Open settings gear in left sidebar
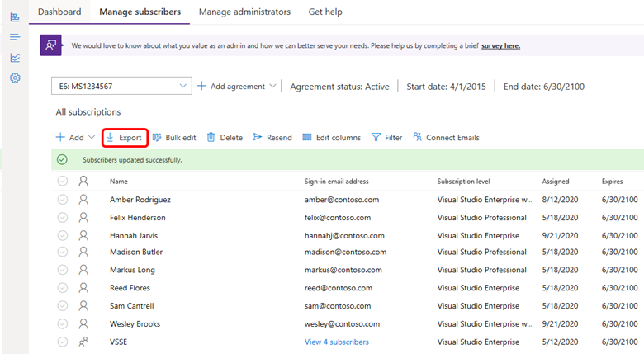Viewport: 644px width, 354px height. coord(15,78)
